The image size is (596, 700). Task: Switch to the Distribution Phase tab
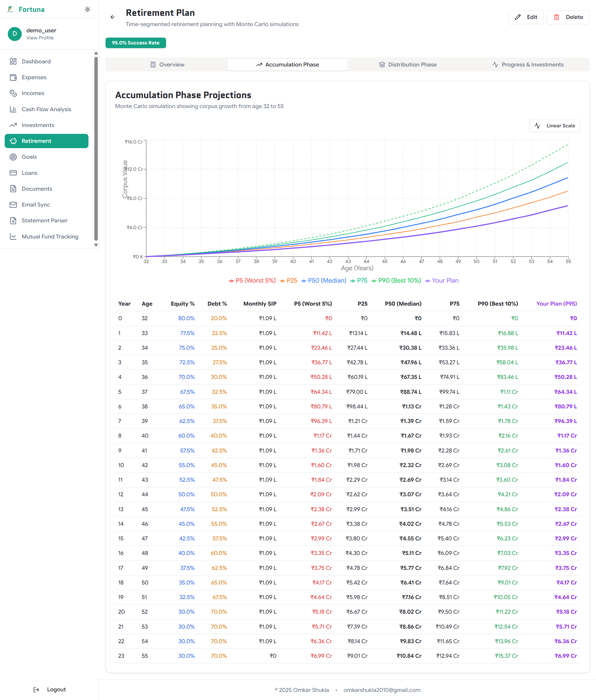tap(408, 65)
